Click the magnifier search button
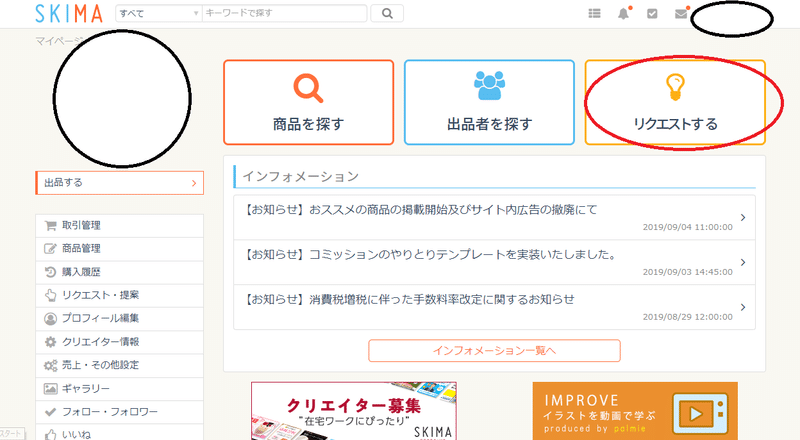Viewport: 800px width, 440px height. 387,13
